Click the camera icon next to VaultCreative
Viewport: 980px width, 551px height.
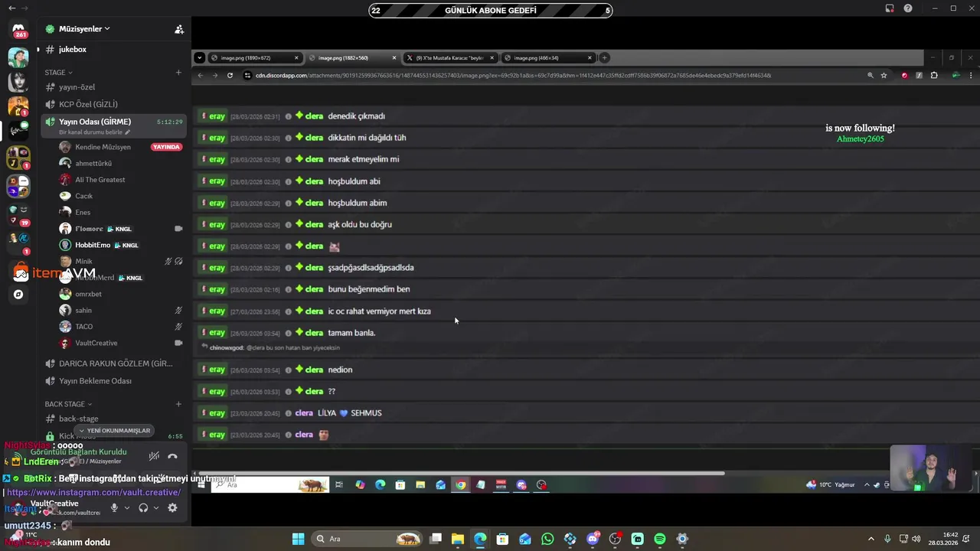coord(178,343)
